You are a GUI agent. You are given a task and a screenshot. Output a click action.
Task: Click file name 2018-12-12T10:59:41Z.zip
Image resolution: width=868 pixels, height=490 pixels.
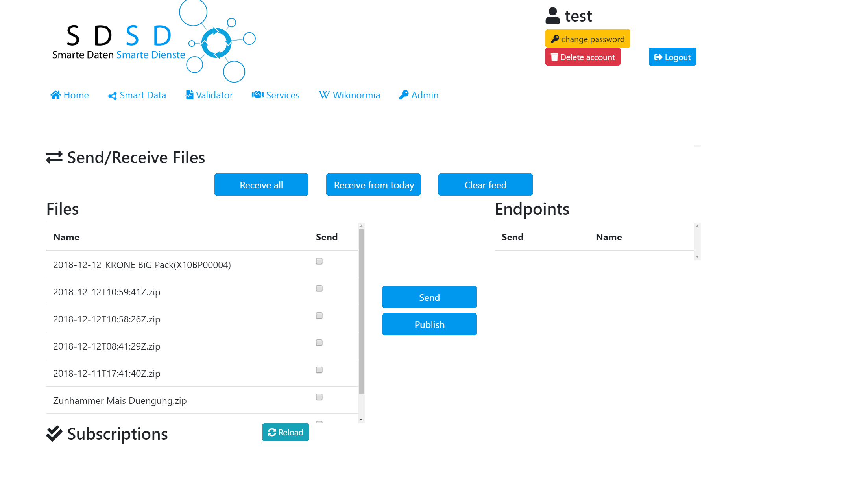(x=107, y=292)
